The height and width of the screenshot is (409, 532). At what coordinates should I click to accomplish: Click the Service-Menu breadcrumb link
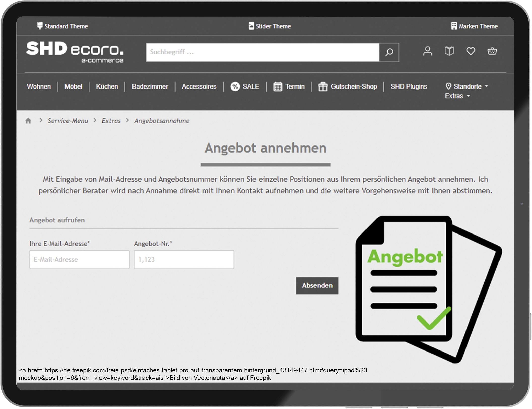tap(68, 121)
